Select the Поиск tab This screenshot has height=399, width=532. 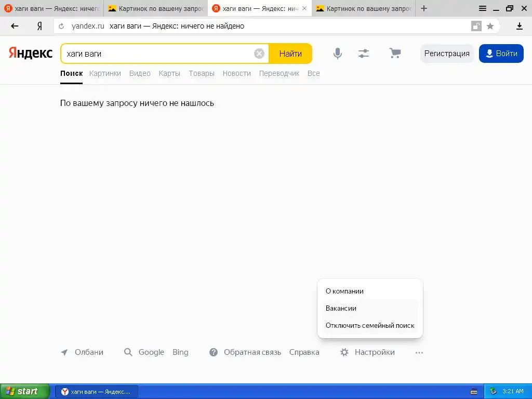72,73
